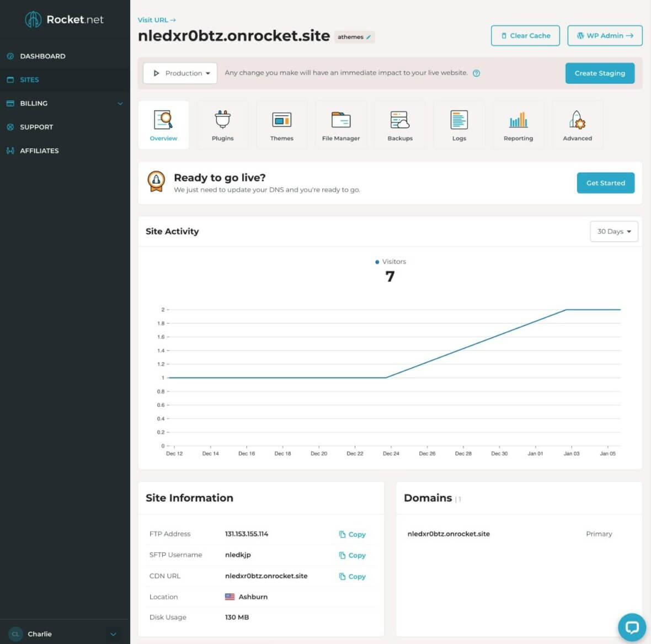Click the WP Admin button
The width and height of the screenshot is (651, 644).
(x=605, y=36)
